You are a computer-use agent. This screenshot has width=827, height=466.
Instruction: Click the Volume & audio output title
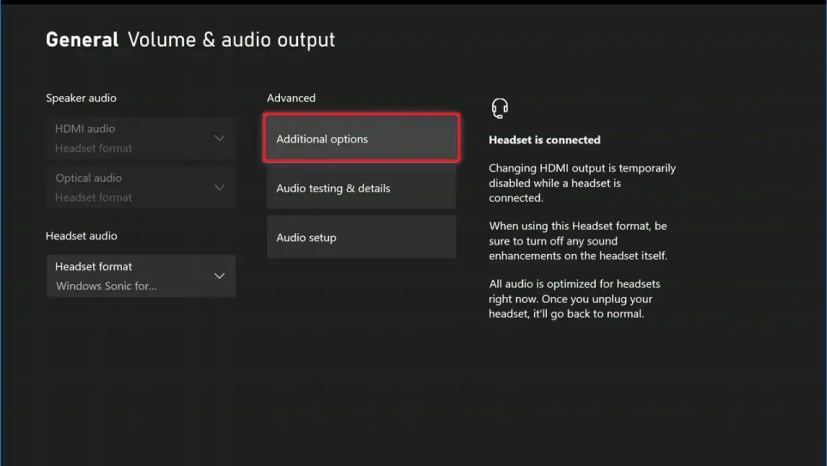click(x=231, y=40)
